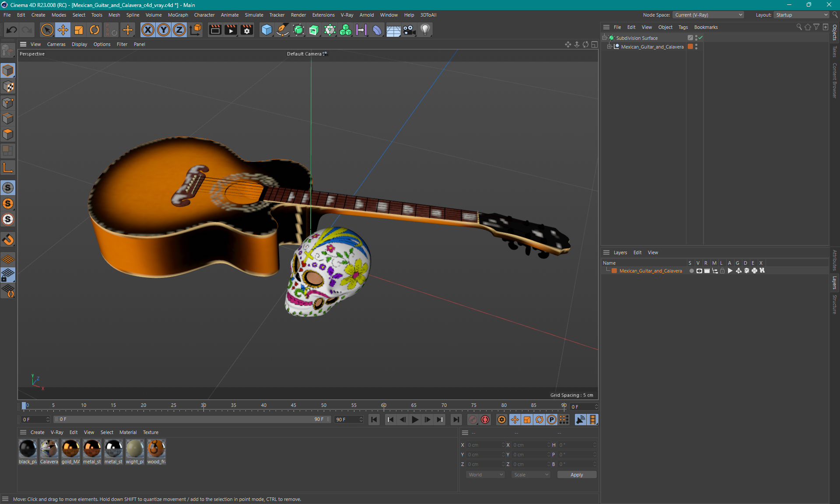Click the Undo arrow icon
The height and width of the screenshot is (504, 840).
(x=12, y=30)
